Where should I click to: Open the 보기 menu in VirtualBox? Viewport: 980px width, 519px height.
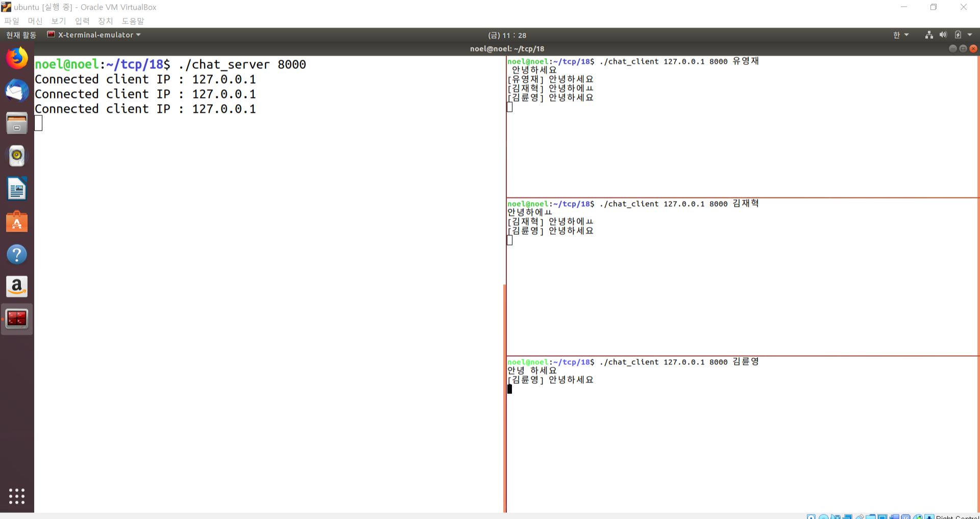[x=58, y=21]
